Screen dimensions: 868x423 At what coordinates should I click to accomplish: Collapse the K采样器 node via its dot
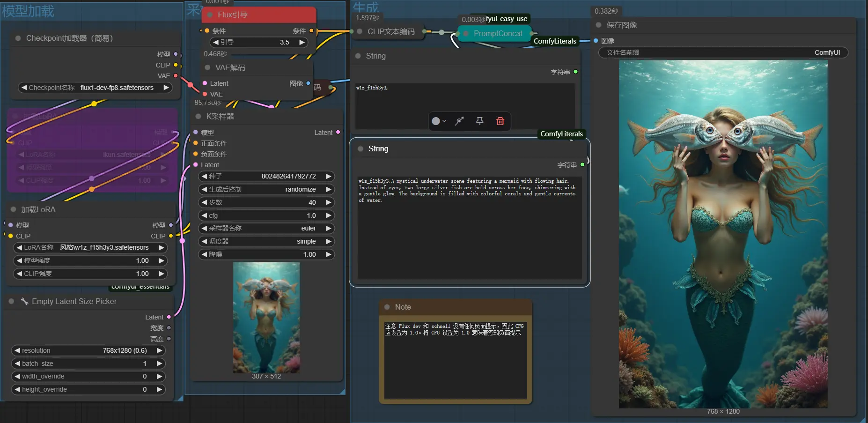[x=198, y=116]
